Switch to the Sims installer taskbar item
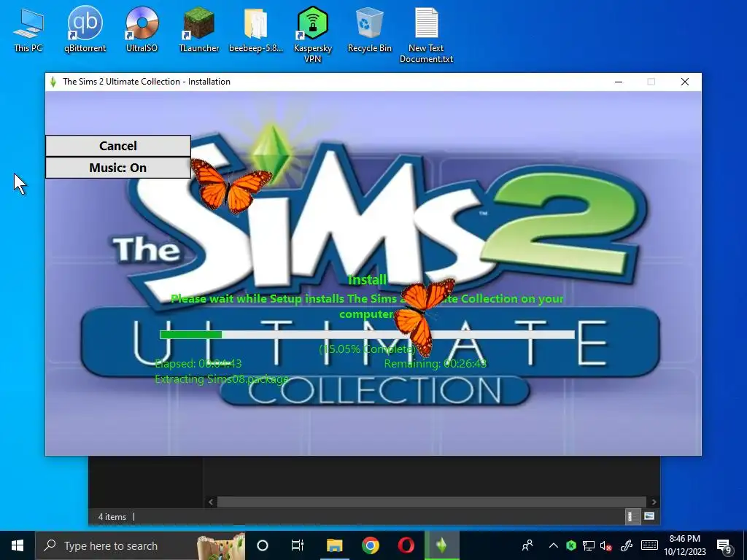 pyautogui.click(x=441, y=545)
